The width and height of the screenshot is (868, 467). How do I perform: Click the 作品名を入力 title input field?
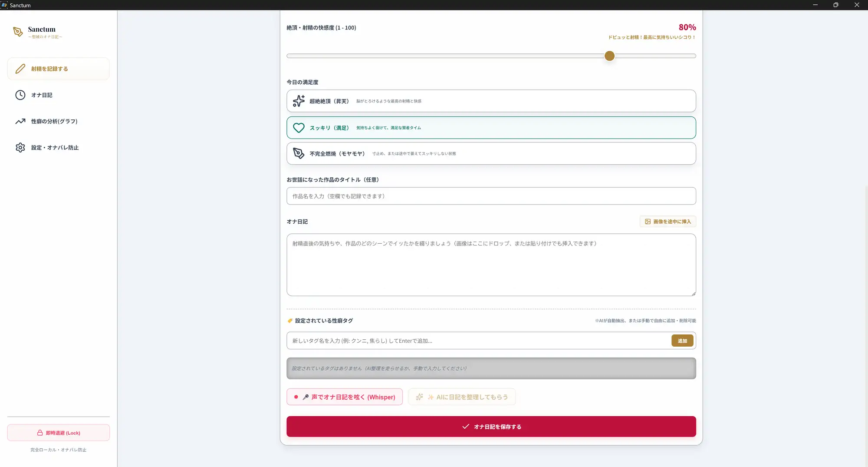[491, 196]
